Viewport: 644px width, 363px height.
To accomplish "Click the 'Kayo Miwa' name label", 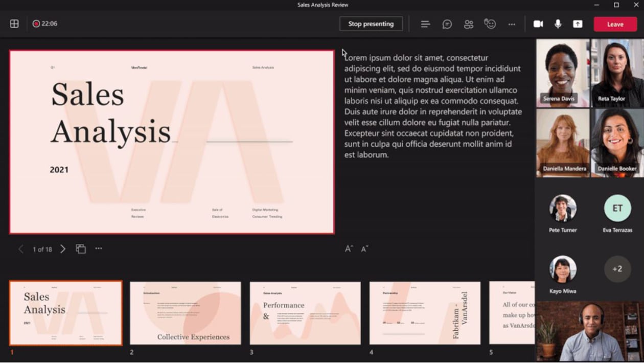I will pos(563,291).
